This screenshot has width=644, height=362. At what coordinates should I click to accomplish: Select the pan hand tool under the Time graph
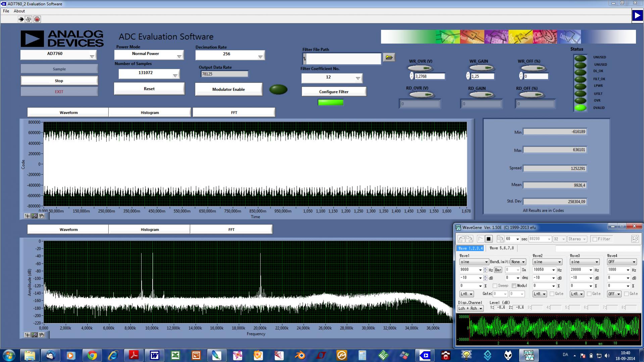pos(42,216)
